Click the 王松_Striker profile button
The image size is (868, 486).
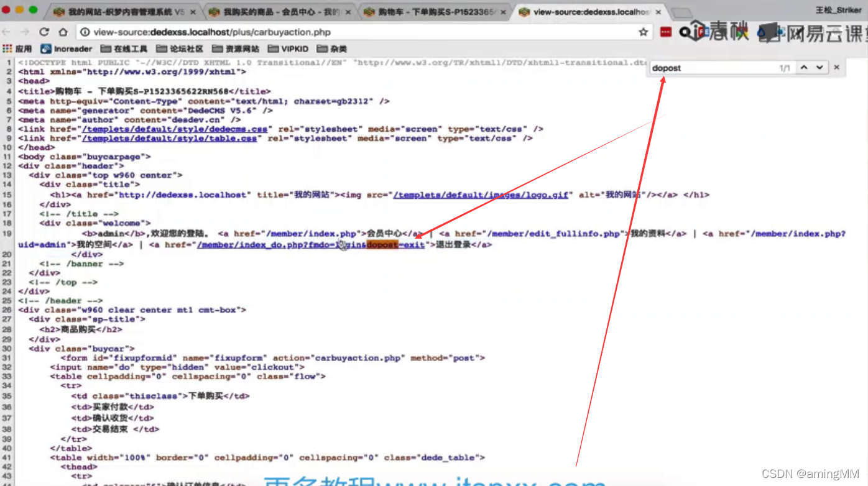click(838, 10)
